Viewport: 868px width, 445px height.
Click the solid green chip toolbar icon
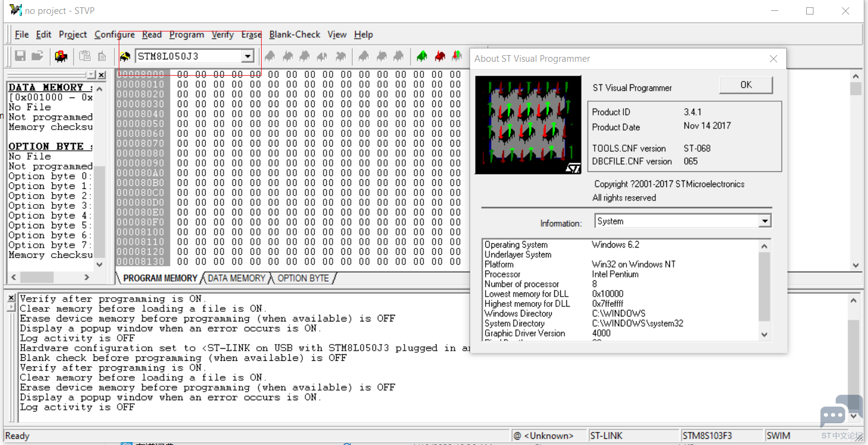(422, 56)
